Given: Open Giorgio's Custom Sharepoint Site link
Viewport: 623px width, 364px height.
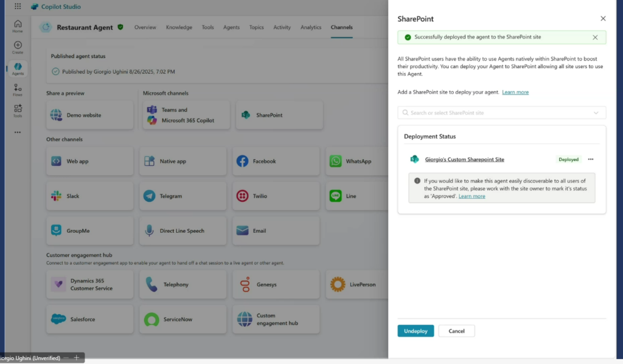Looking at the screenshot, I should tap(464, 160).
